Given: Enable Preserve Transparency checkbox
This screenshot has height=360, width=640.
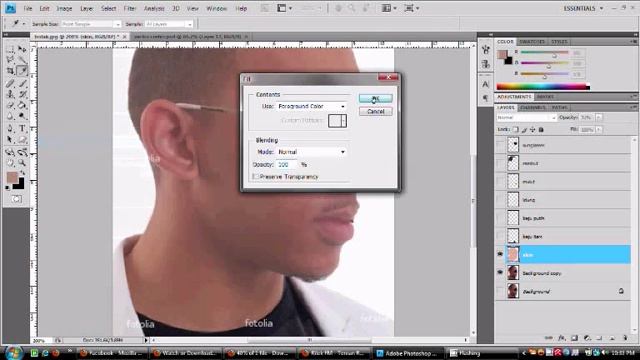Looking at the screenshot, I should point(256,177).
